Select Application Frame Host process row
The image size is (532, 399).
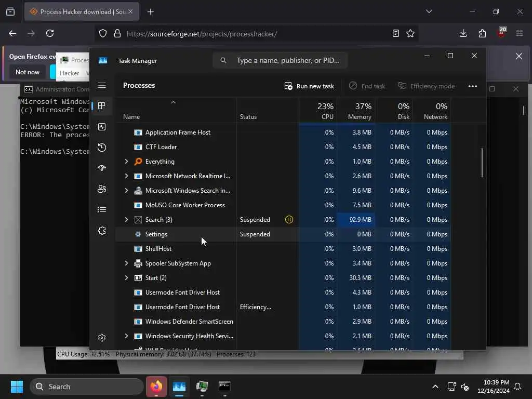283,132
